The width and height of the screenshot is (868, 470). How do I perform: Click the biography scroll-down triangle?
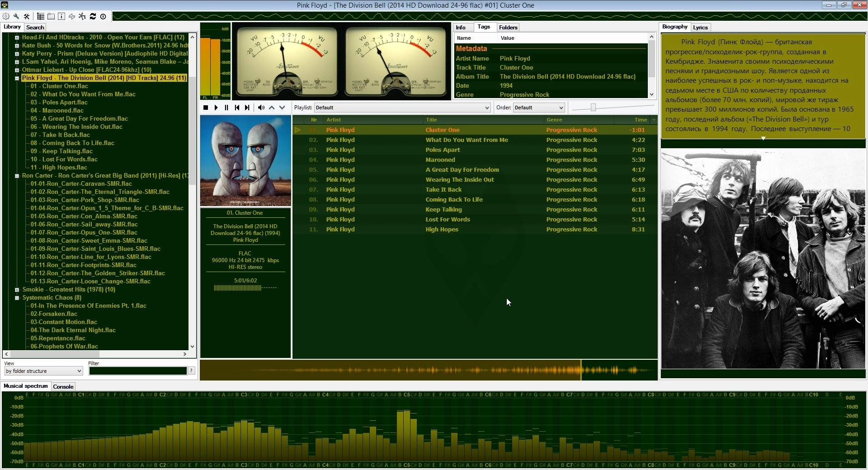click(x=763, y=138)
